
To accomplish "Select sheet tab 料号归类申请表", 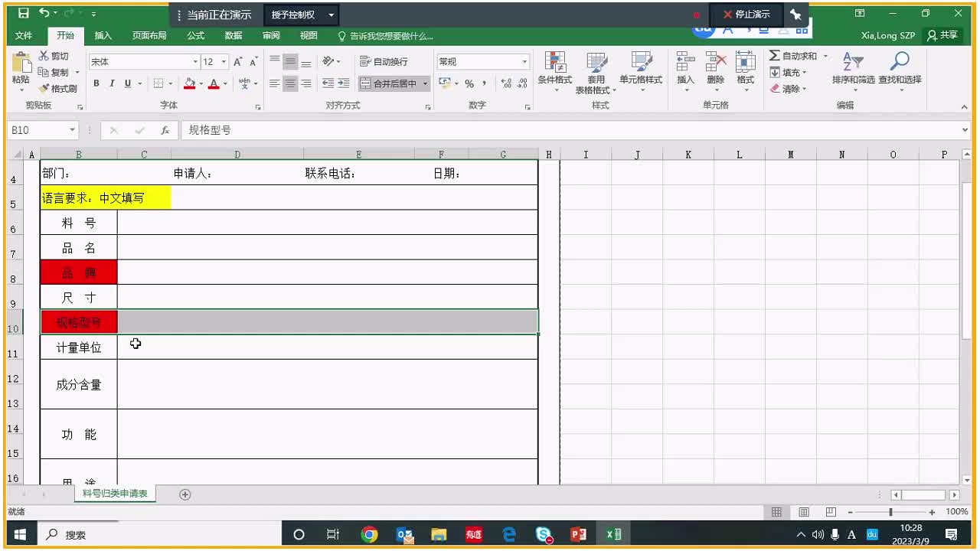I will point(115,494).
